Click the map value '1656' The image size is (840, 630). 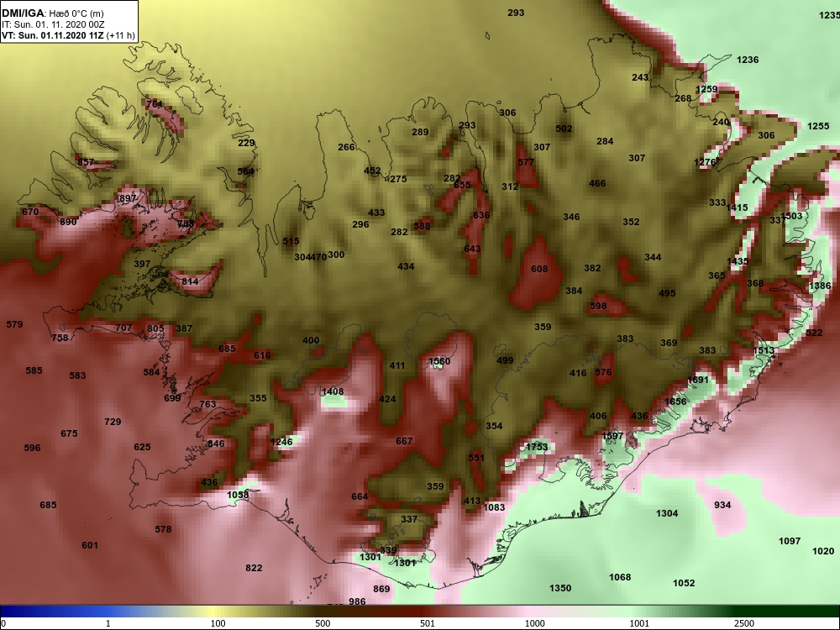pos(675,402)
